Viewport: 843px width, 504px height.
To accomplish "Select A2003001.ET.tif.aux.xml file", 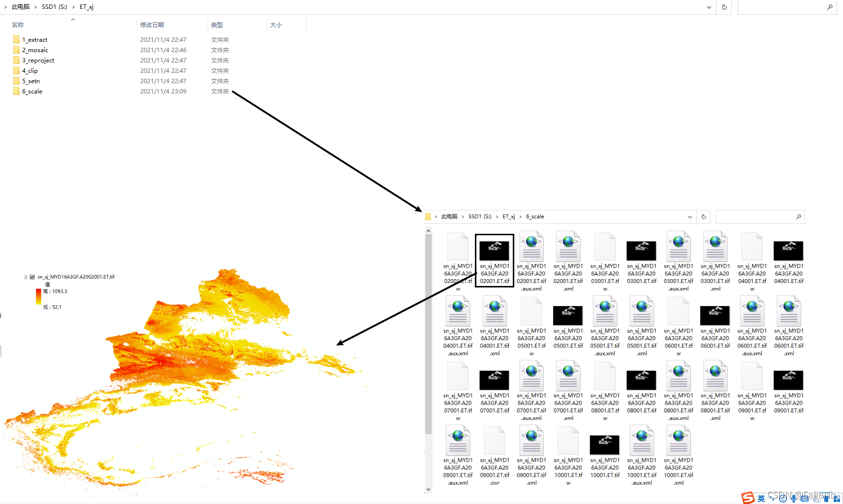I will (x=679, y=262).
